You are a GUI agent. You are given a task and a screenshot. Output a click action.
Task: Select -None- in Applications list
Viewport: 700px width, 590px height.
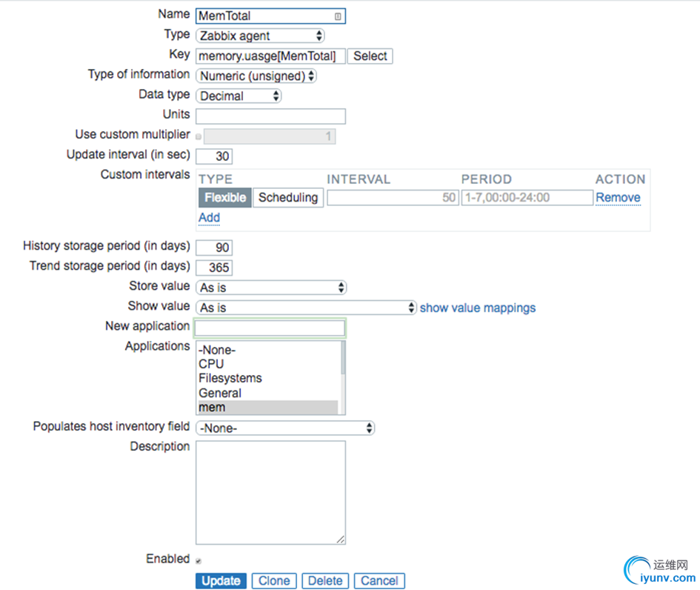[x=268, y=350]
